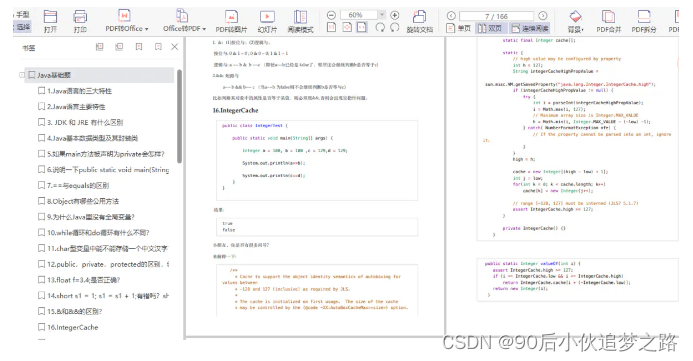Screen dimensions: 693x361
Task: Click the 16.IntegerCache heading on the page
Action: [x=236, y=110]
